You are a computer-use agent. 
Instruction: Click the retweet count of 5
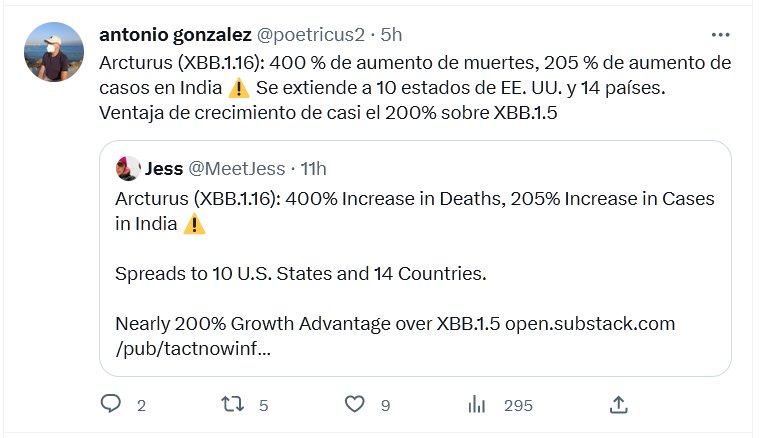[x=264, y=405]
